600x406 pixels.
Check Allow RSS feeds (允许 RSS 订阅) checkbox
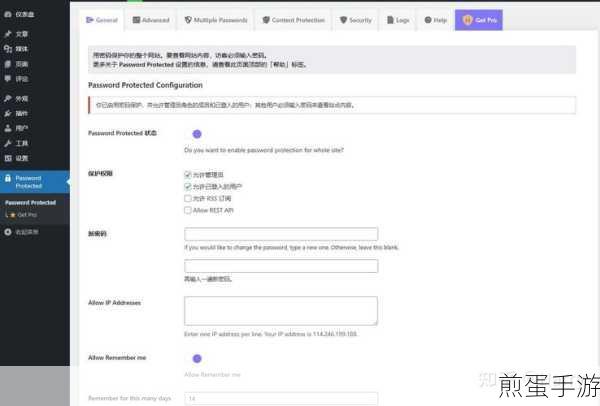tap(188, 198)
